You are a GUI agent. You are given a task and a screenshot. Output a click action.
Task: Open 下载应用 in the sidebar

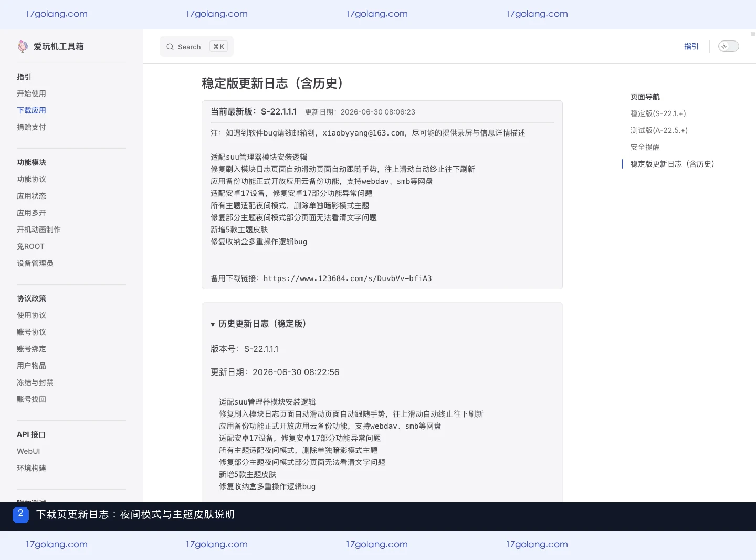[31, 110]
